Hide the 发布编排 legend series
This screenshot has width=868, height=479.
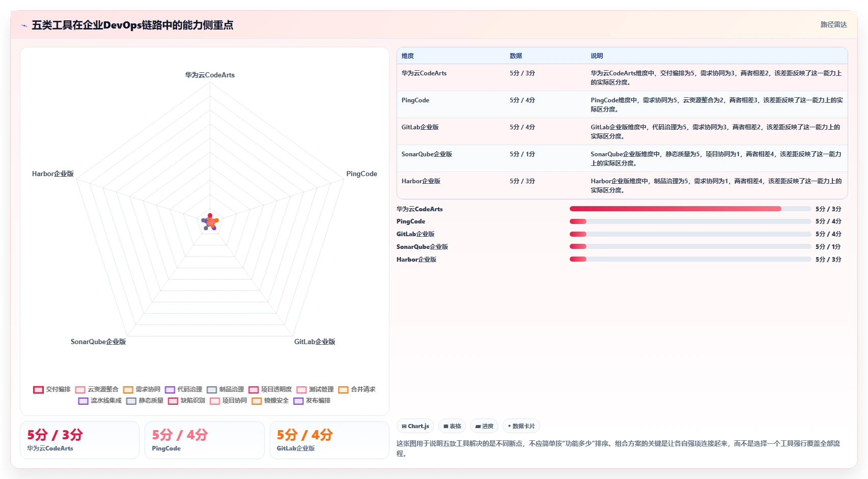(312, 401)
